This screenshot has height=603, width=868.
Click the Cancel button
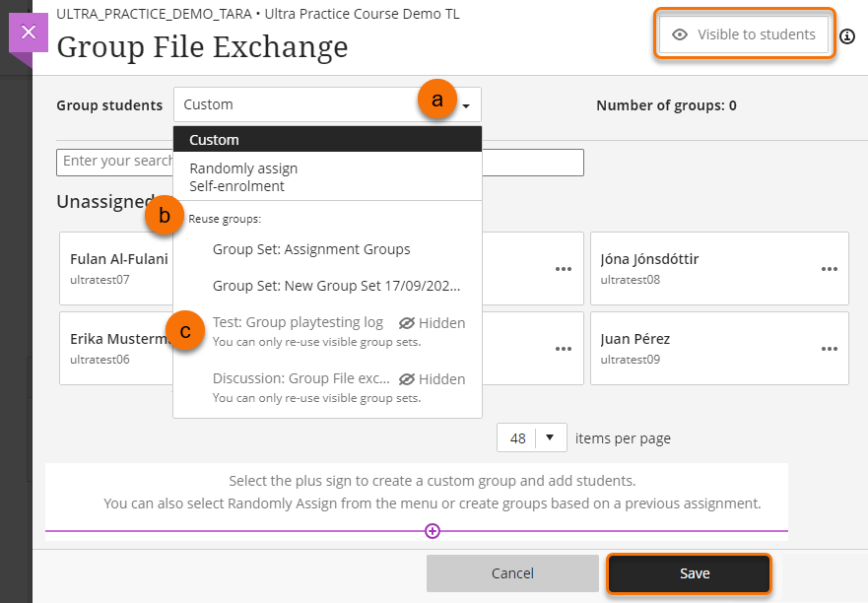click(x=512, y=573)
